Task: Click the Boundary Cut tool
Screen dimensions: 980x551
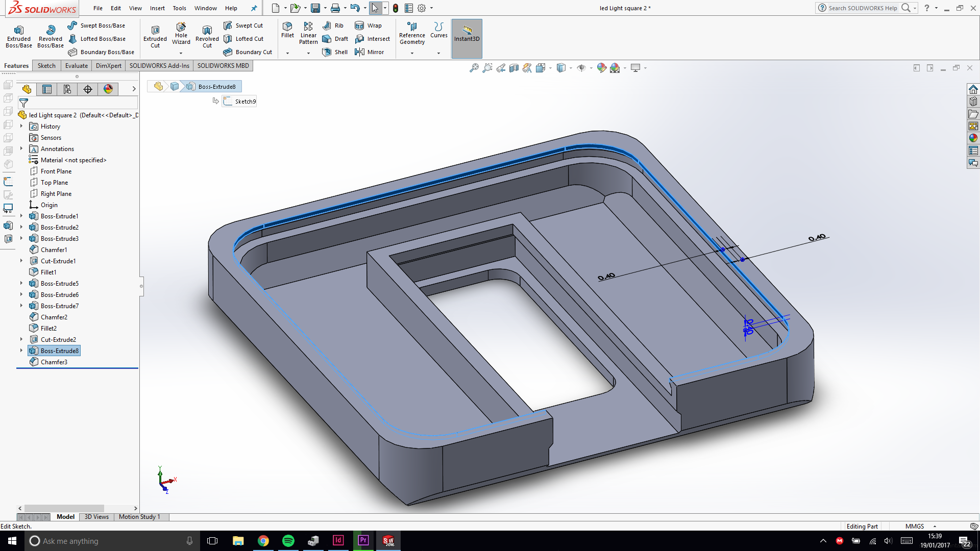Action: pyautogui.click(x=248, y=52)
